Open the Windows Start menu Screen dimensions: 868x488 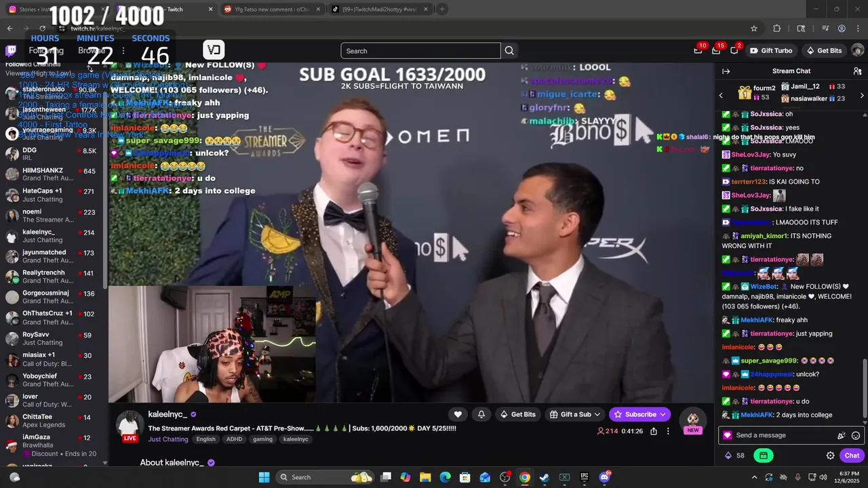(x=264, y=477)
